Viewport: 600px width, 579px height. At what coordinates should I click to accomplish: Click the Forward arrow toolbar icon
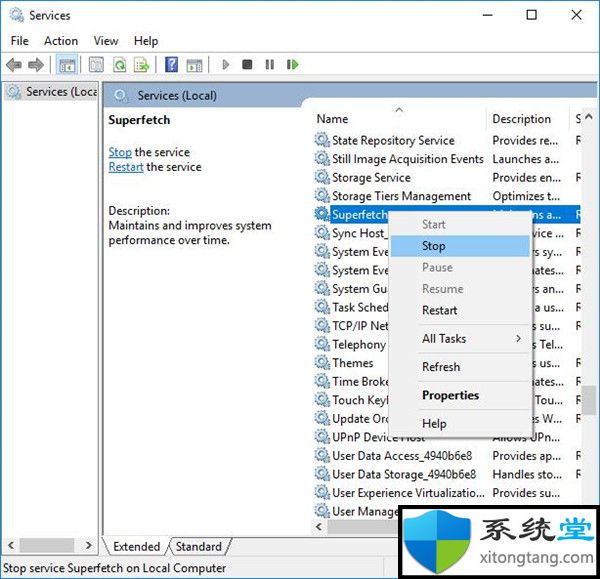tap(36, 65)
